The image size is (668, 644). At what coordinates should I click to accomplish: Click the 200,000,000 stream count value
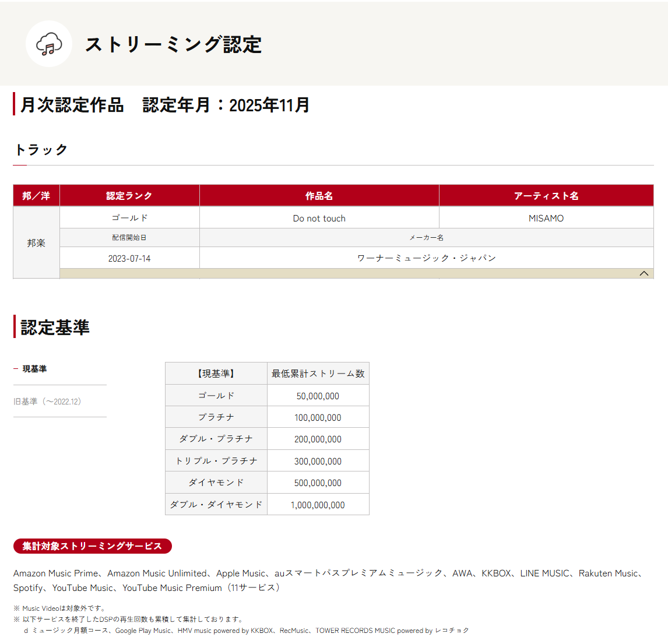pyautogui.click(x=318, y=439)
